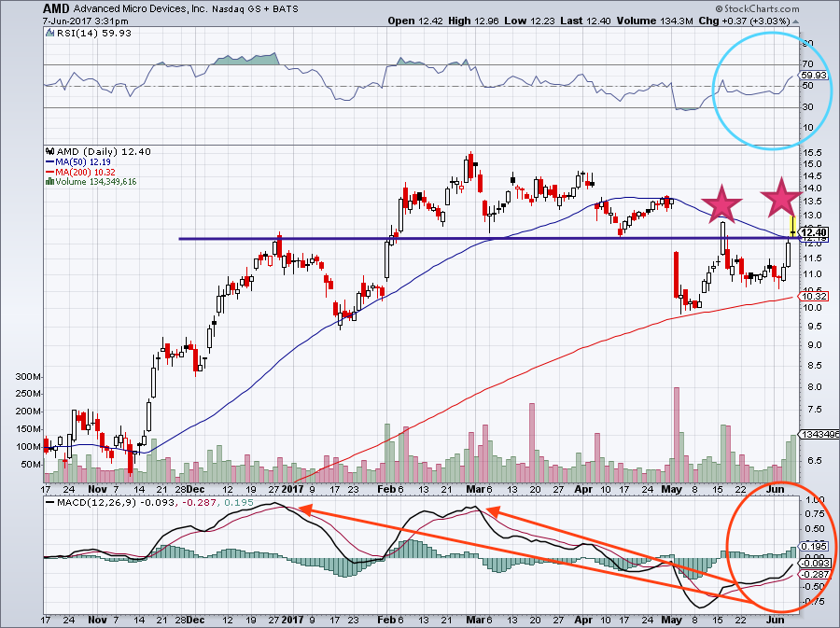Click the 'Volume 134,349,616' legend text

(x=96, y=182)
